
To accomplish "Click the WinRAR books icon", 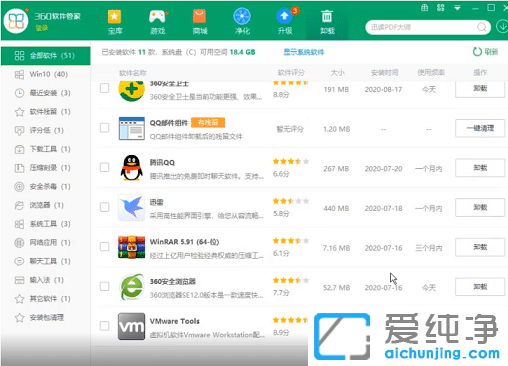I will [131, 247].
